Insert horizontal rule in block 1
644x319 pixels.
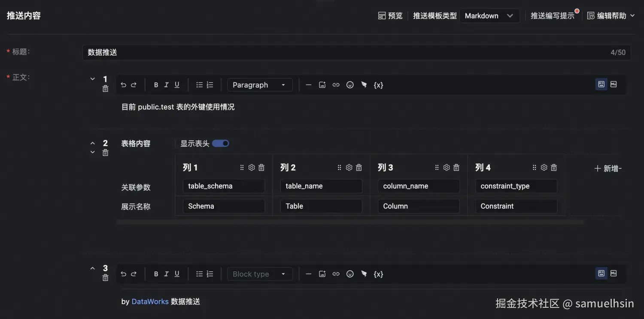pos(308,85)
